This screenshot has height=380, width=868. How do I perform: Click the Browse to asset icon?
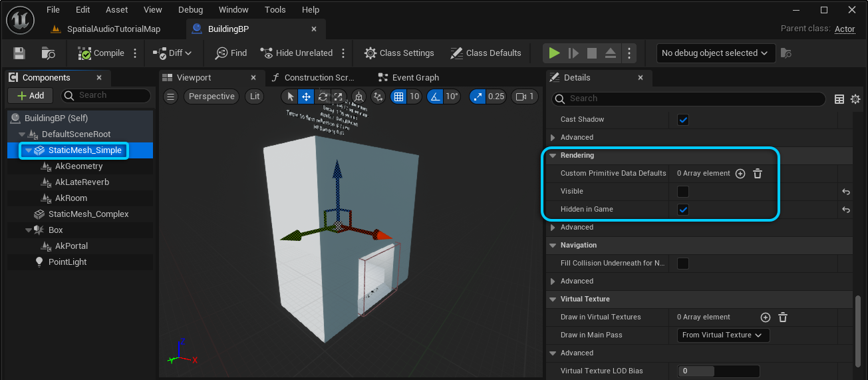point(49,53)
